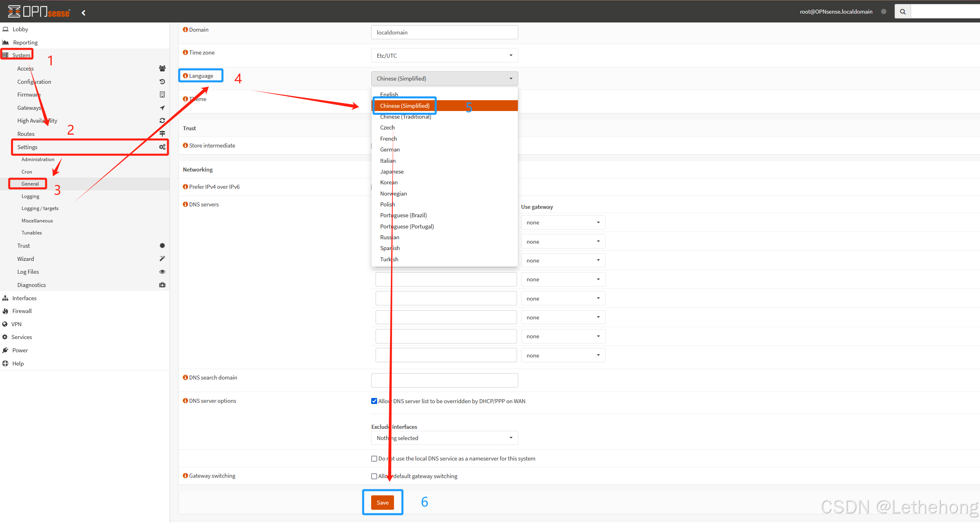Click the sidebar collapse chevron icon
980x523 pixels.
(x=83, y=12)
